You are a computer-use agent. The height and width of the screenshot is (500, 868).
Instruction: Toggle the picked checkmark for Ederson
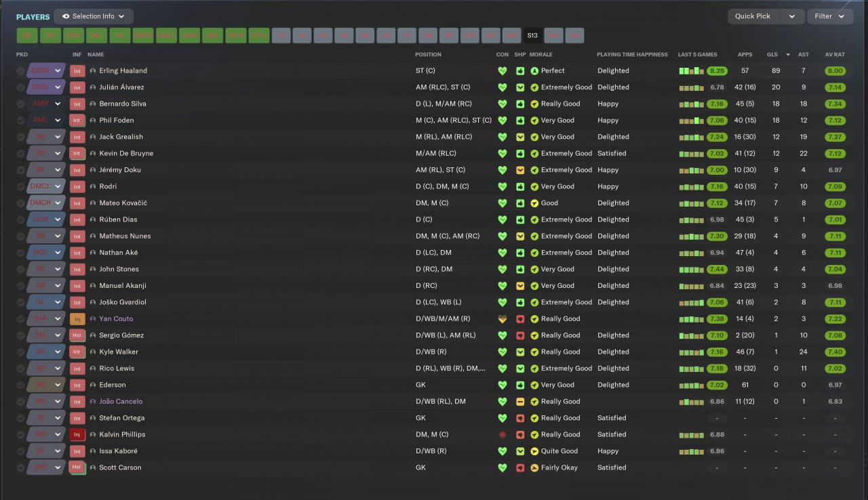click(20, 385)
